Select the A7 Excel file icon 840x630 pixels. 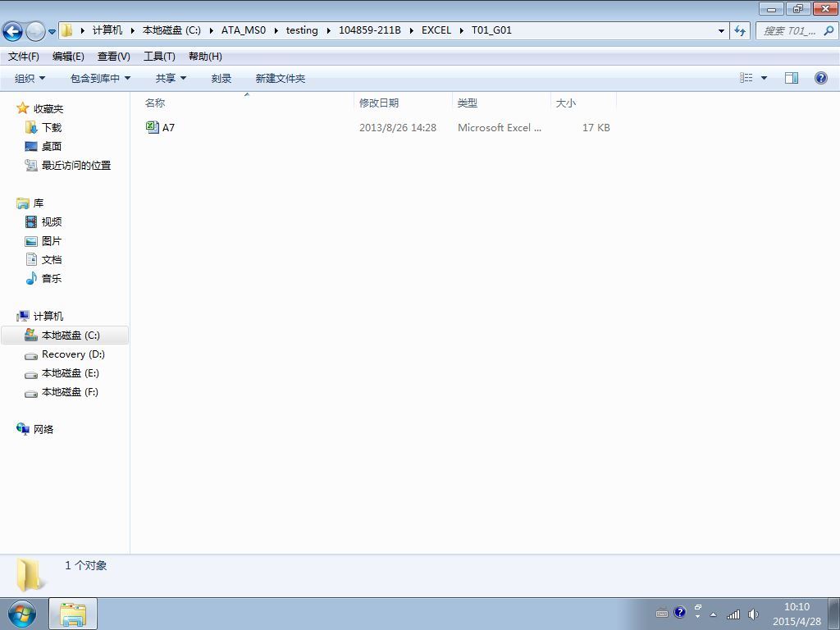[x=152, y=127]
